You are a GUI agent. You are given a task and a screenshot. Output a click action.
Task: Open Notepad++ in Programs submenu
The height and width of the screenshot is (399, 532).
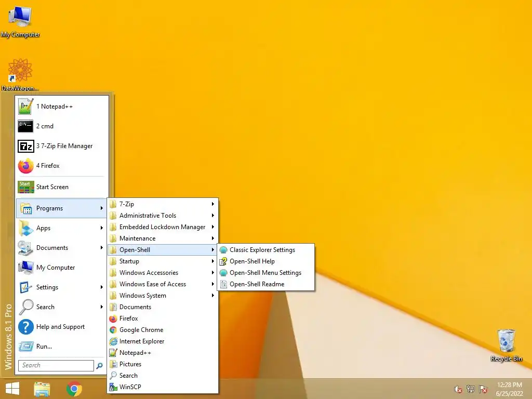point(163,353)
